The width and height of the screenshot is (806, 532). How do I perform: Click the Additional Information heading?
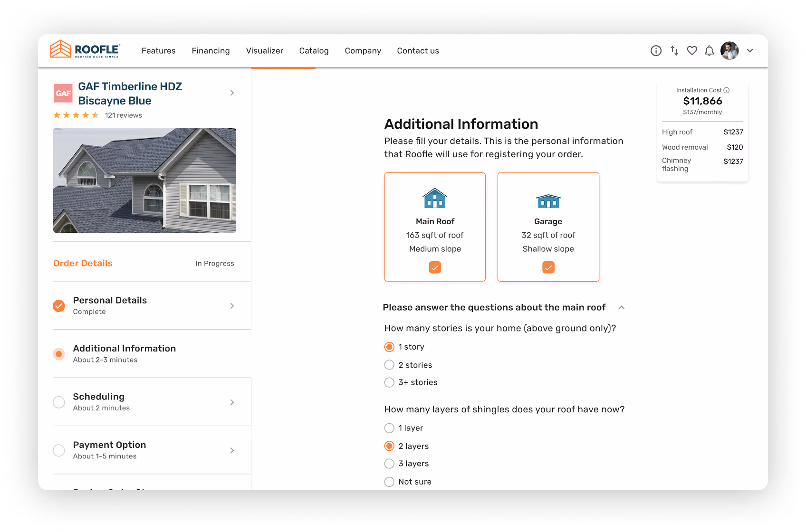point(461,124)
